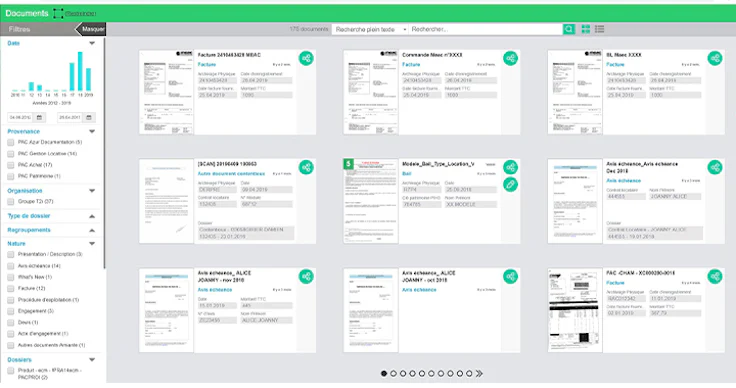Click the Rechercher search input field
The width and height of the screenshot is (736, 388).
coord(485,29)
